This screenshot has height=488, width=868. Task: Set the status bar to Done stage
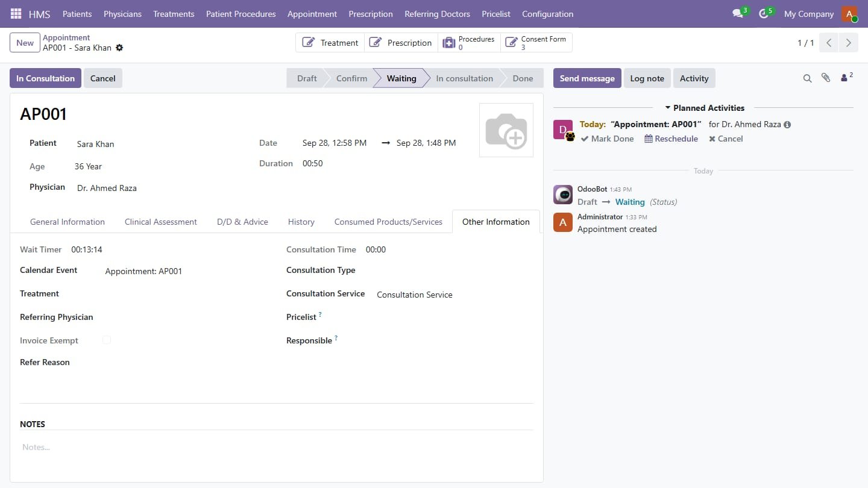point(523,78)
